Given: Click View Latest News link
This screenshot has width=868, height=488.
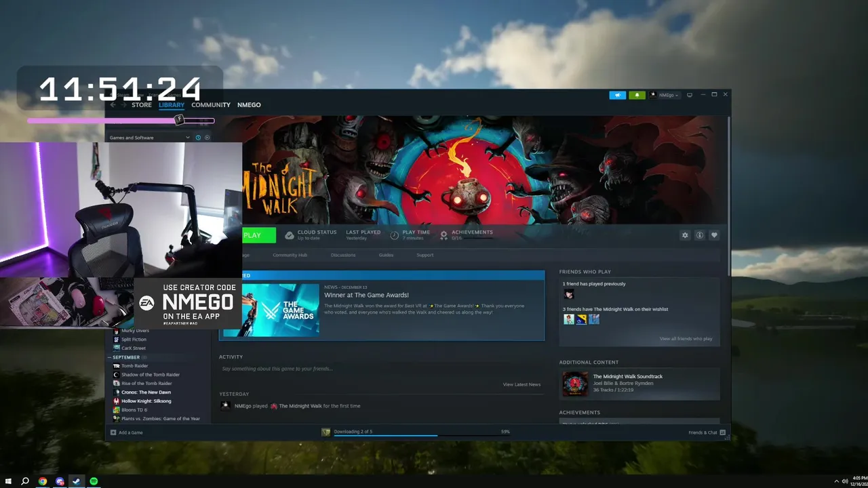Looking at the screenshot, I should (x=521, y=384).
